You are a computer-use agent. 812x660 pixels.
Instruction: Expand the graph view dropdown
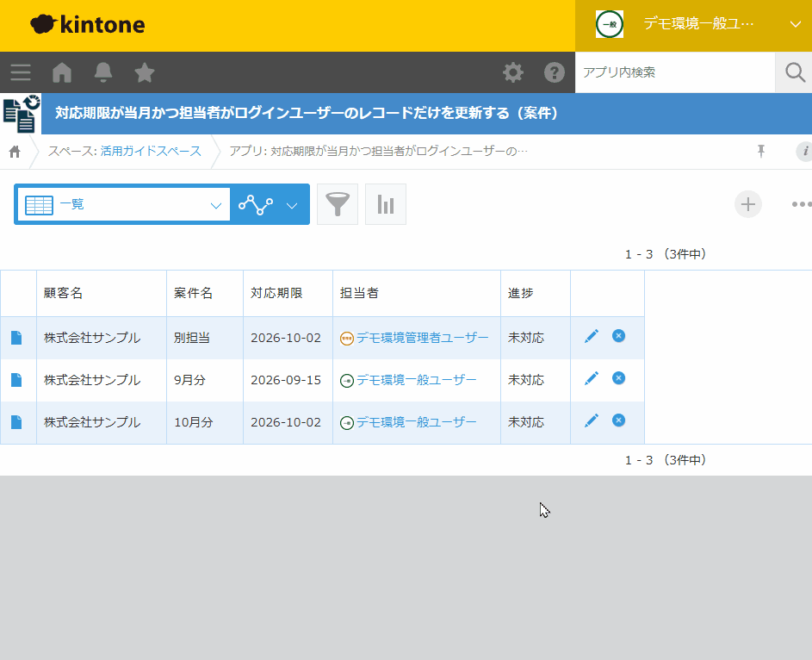[x=292, y=206]
